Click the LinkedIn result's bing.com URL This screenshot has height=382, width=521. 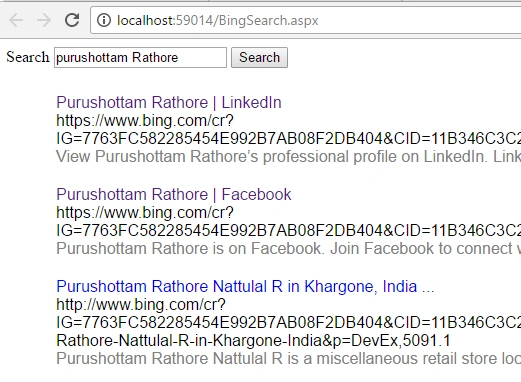pos(145,121)
